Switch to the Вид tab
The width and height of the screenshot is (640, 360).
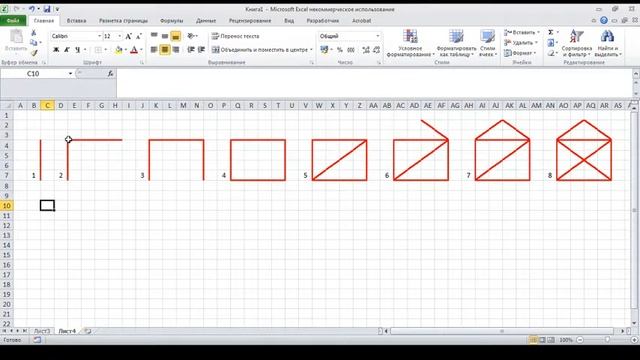[289, 20]
